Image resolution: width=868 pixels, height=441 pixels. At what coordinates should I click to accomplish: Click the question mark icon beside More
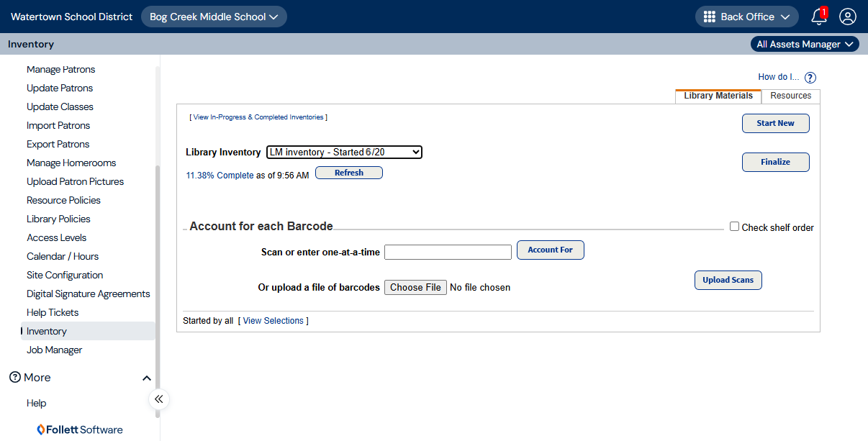(15, 377)
